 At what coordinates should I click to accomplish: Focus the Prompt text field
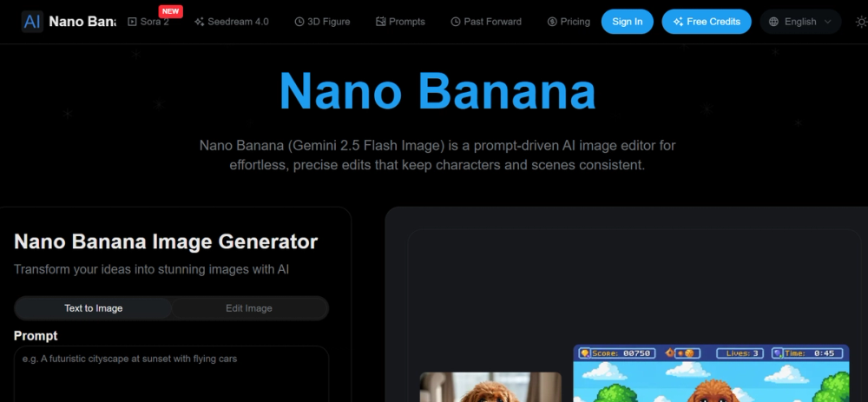point(172,373)
